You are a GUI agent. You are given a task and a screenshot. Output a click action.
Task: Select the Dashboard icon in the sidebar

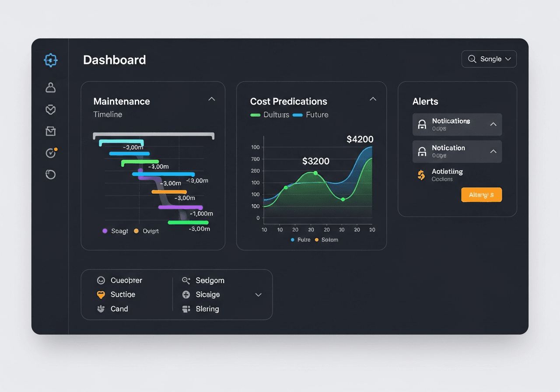tap(50, 60)
